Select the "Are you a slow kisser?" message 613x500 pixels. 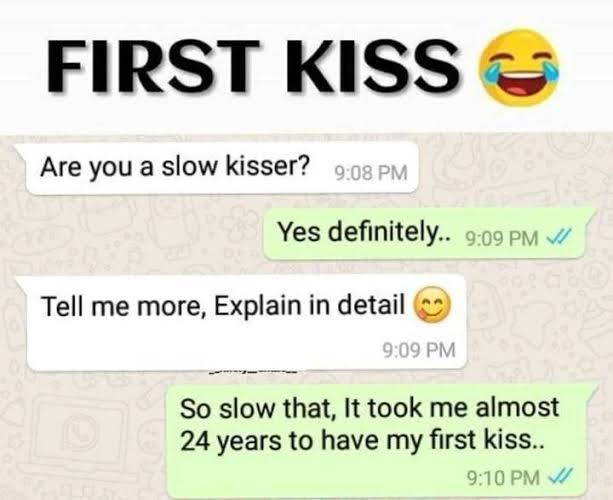pyautogui.click(x=222, y=168)
